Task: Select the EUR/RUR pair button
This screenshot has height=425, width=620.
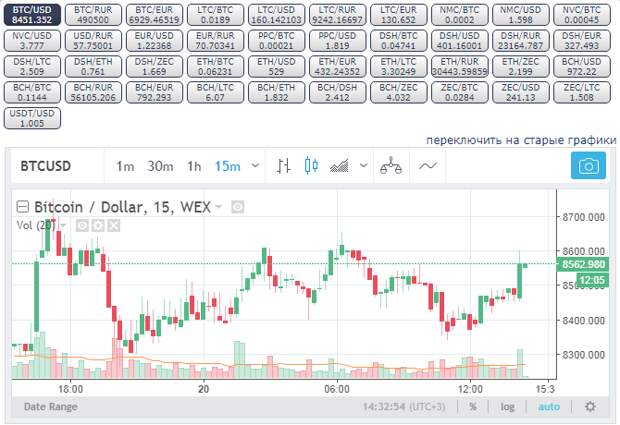Action: coord(215,41)
